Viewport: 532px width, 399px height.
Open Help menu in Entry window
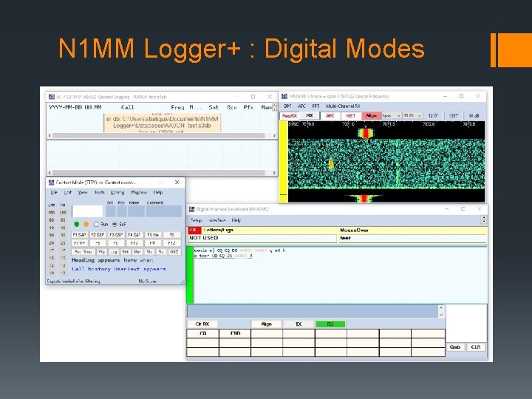click(158, 192)
